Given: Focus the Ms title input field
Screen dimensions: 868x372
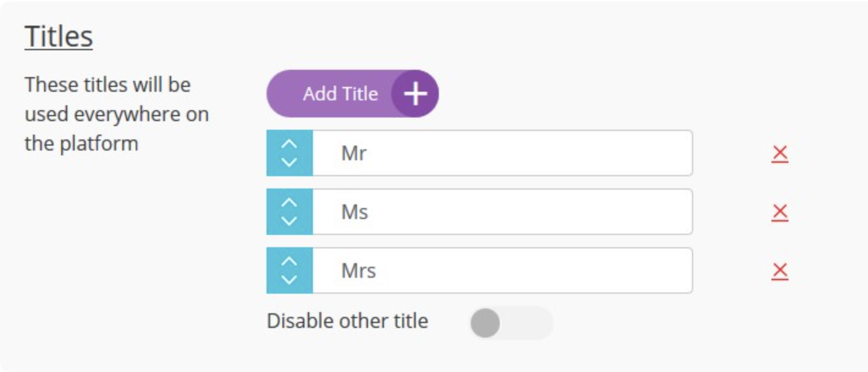Looking at the screenshot, I should (502, 212).
